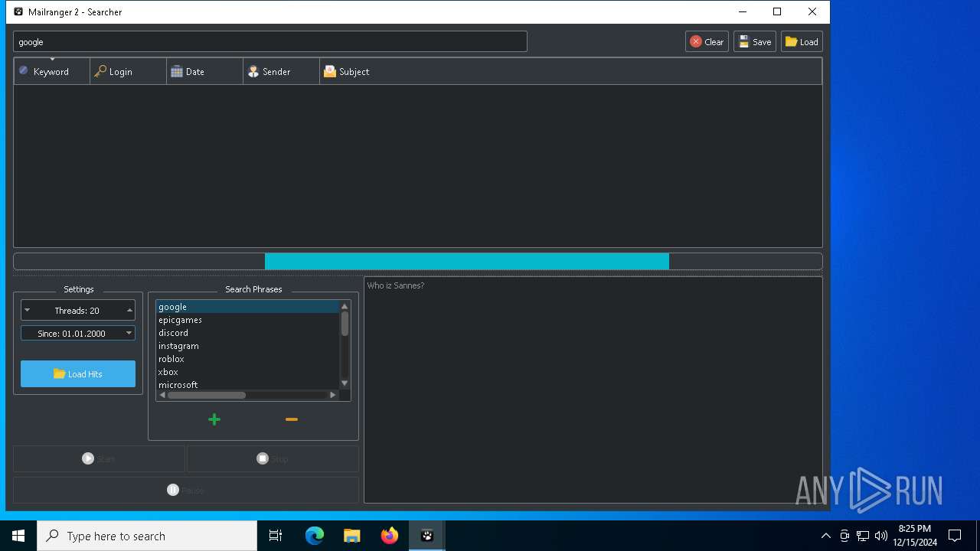Image resolution: width=980 pixels, height=551 pixels.
Task: Select the epicgames search phrase
Action: pyautogui.click(x=247, y=320)
